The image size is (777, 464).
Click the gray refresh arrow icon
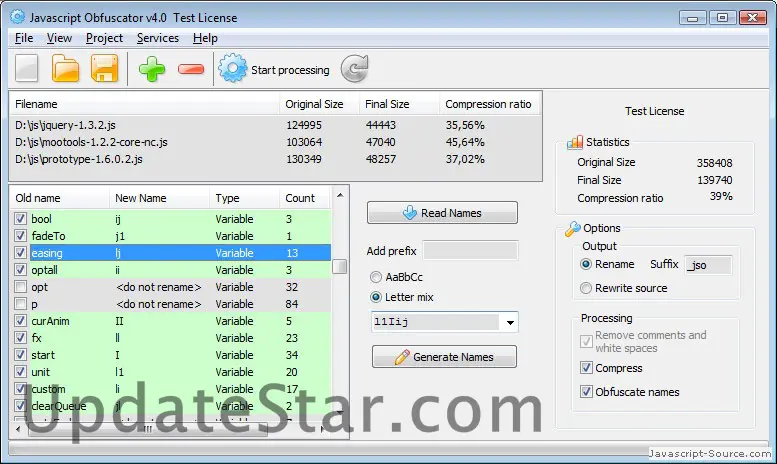click(355, 68)
